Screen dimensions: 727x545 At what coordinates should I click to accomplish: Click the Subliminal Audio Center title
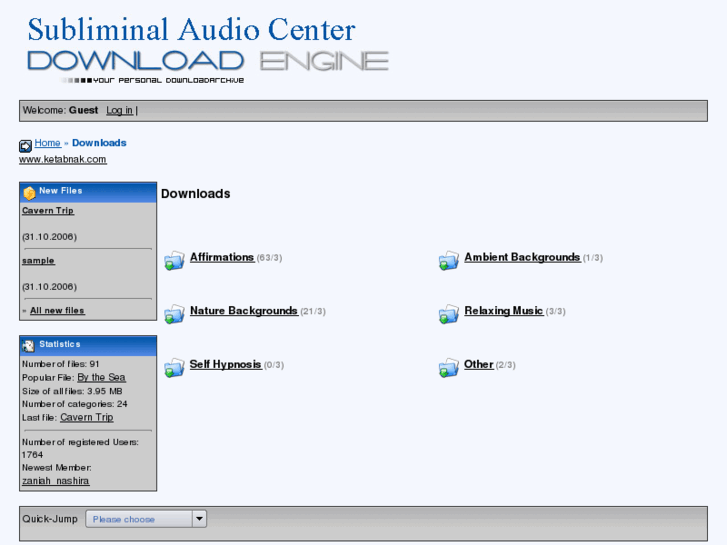point(191,30)
